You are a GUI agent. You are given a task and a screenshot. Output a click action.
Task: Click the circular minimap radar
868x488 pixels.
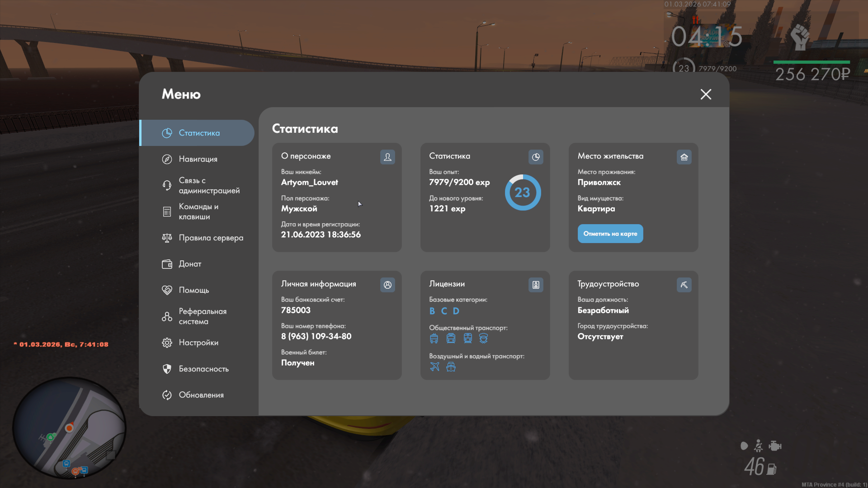tap(69, 428)
